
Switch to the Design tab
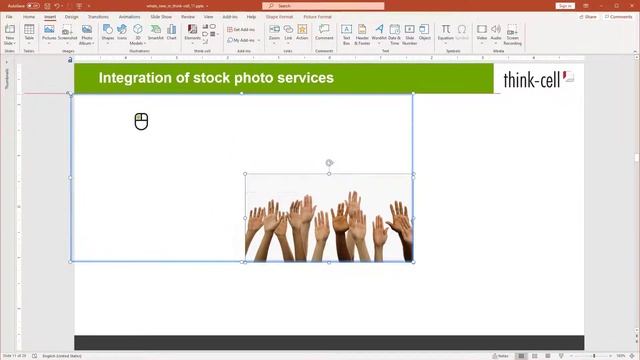click(71, 17)
